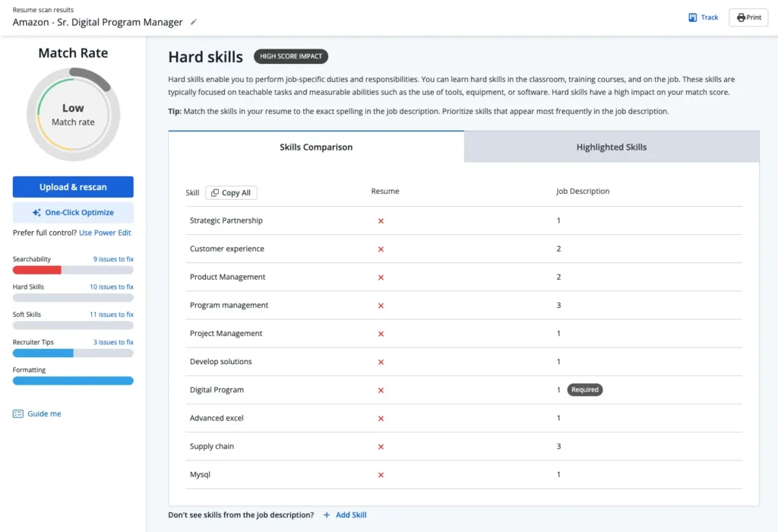Click the plus icon beside Add Skill
The height and width of the screenshot is (532, 778).
327,515
